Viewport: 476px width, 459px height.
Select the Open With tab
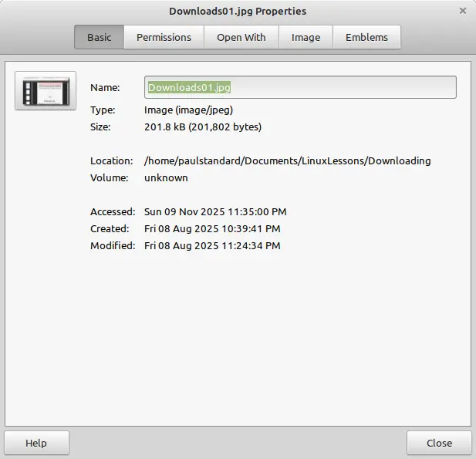pyautogui.click(x=241, y=37)
